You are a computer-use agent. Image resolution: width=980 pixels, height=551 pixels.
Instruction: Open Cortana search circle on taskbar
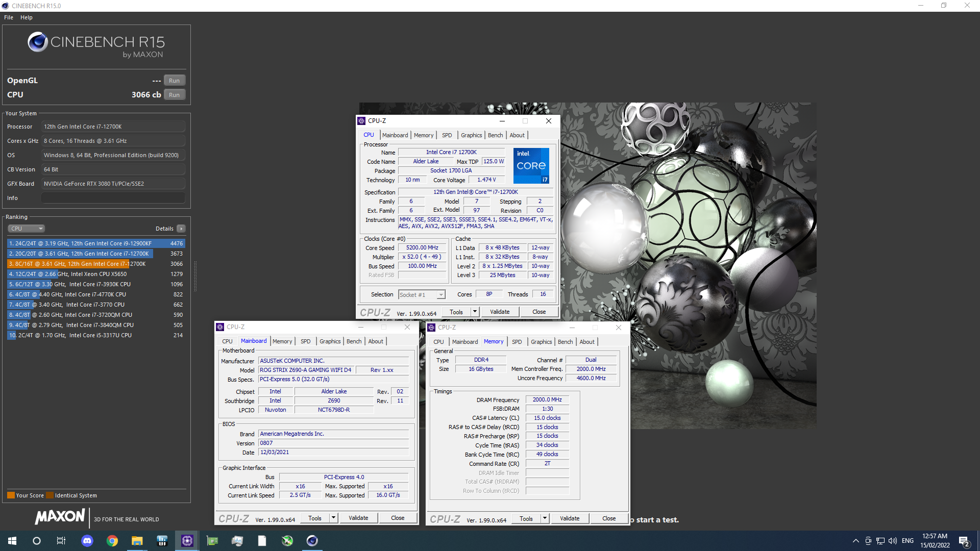coord(37,541)
